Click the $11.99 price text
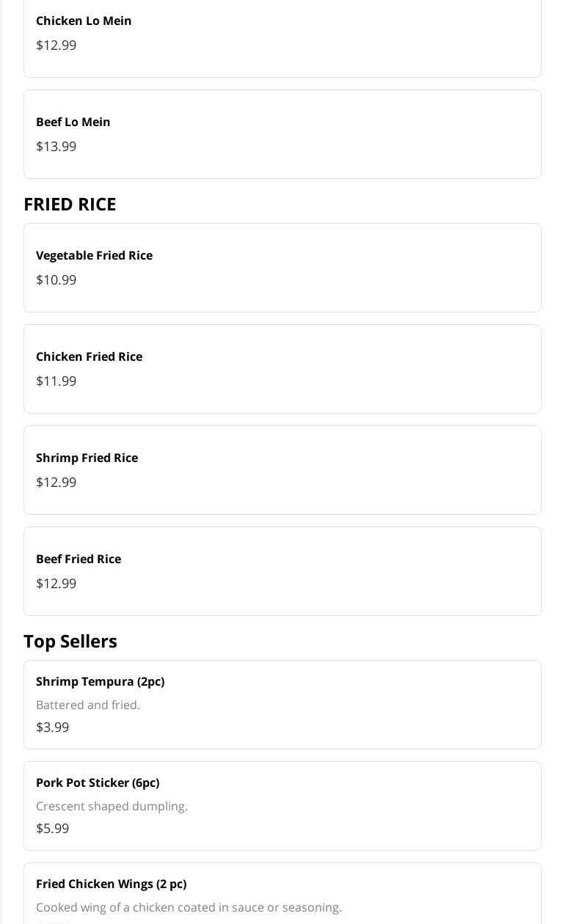Image resolution: width=565 pixels, height=924 pixels. [x=56, y=381]
